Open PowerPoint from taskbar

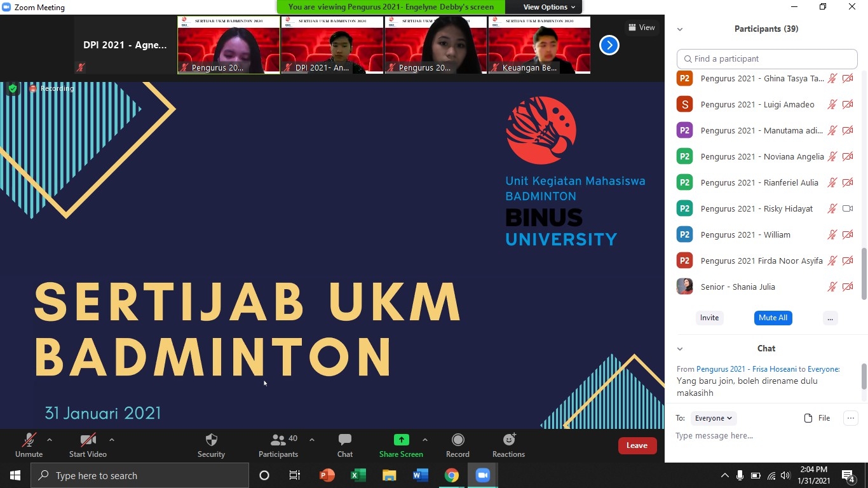pos(327,475)
